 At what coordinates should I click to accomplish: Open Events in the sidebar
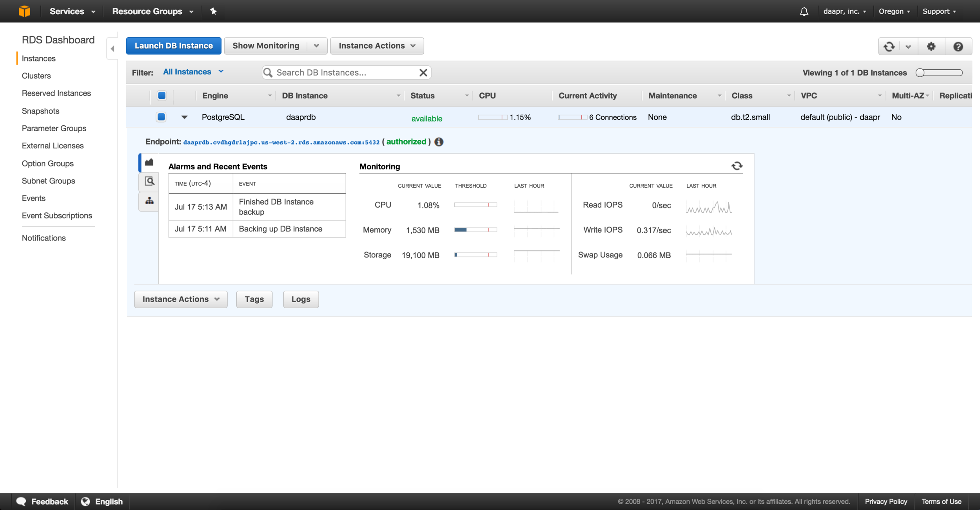34,198
